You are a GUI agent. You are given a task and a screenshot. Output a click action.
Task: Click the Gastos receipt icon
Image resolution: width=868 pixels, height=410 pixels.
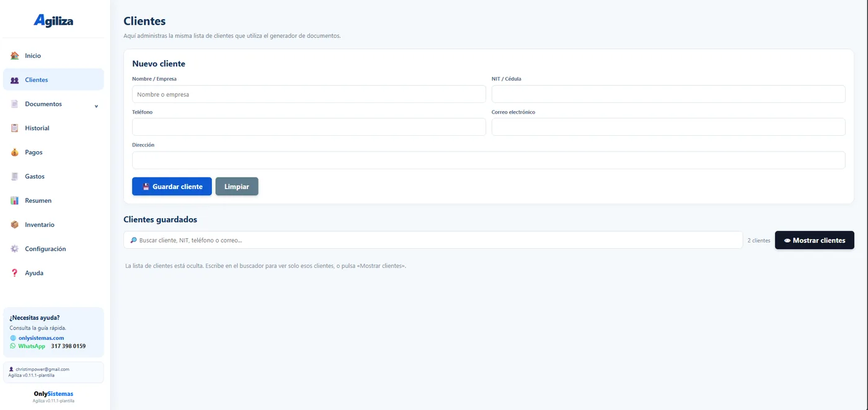click(x=15, y=177)
